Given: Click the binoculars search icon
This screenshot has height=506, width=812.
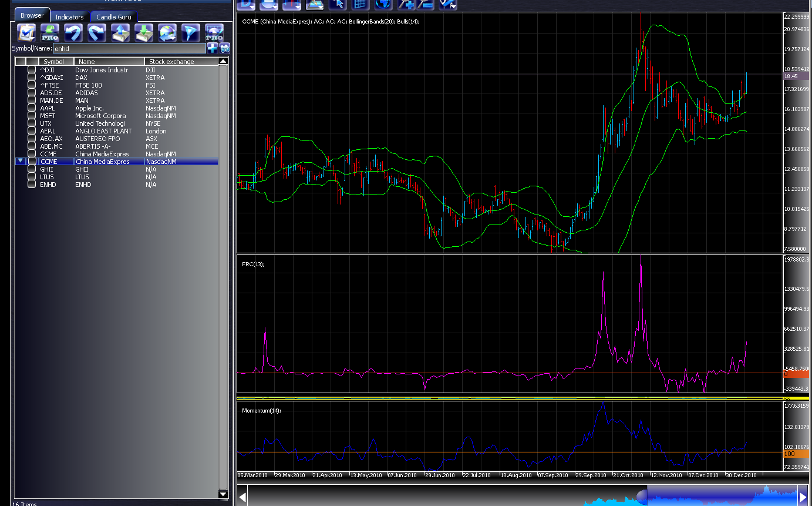Looking at the screenshot, I should pyautogui.click(x=224, y=48).
